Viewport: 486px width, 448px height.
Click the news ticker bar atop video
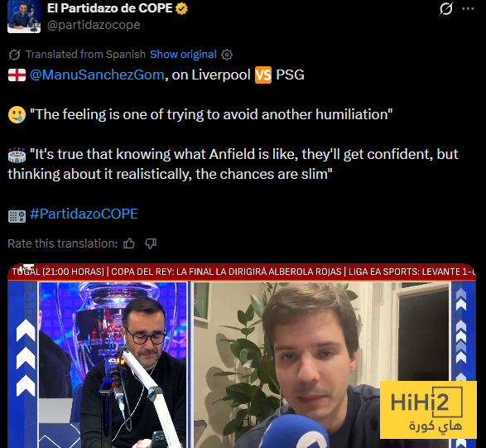[242, 272]
